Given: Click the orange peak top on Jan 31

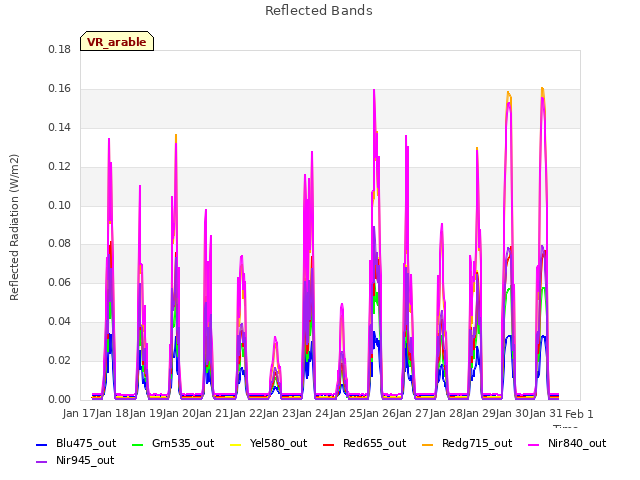Looking at the screenshot, I should (x=542, y=89).
